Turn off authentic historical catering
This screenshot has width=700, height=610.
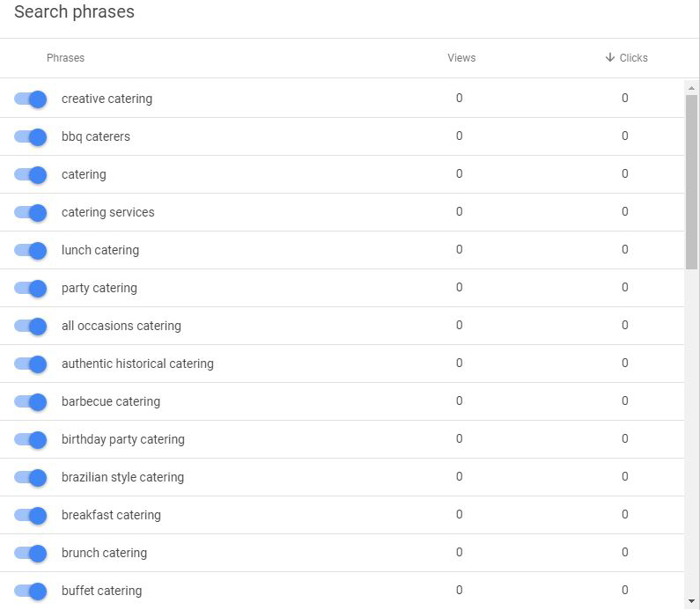coord(31,364)
